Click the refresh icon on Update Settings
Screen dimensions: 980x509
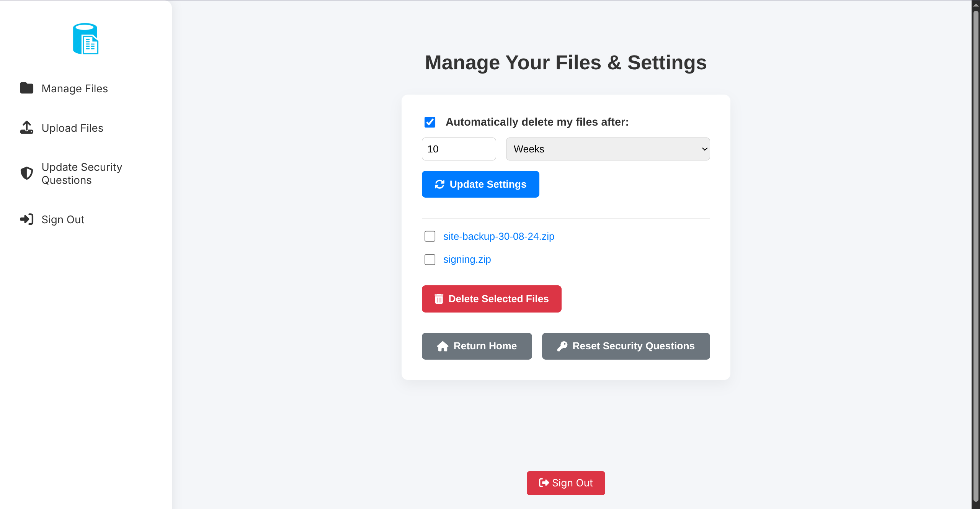pyautogui.click(x=439, y=184)
